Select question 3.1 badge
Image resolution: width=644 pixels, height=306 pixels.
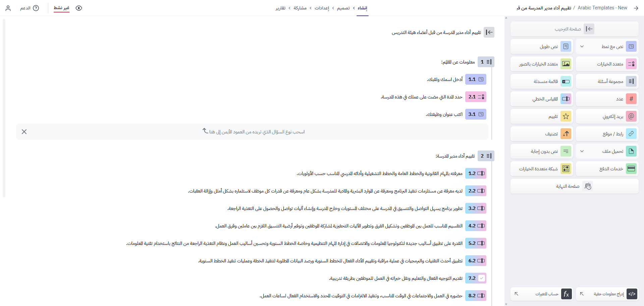pyautogui.click(x=476, y=114)
